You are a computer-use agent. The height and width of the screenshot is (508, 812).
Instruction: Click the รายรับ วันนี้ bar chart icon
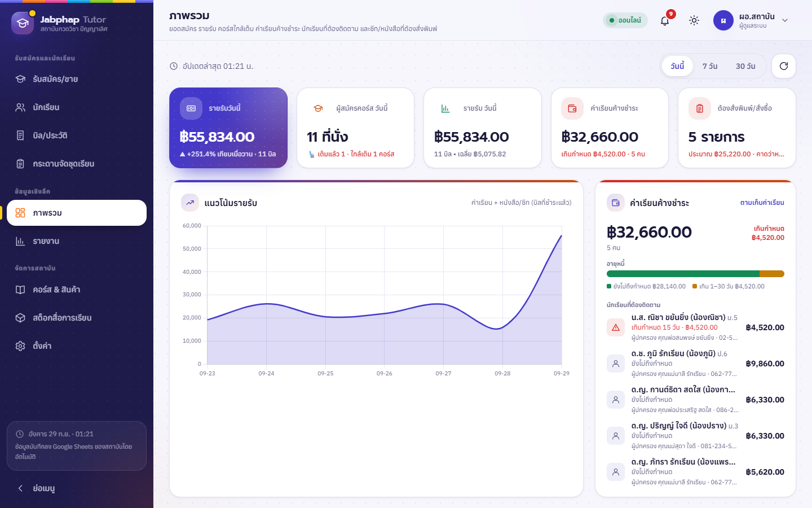tap(445, 108)
